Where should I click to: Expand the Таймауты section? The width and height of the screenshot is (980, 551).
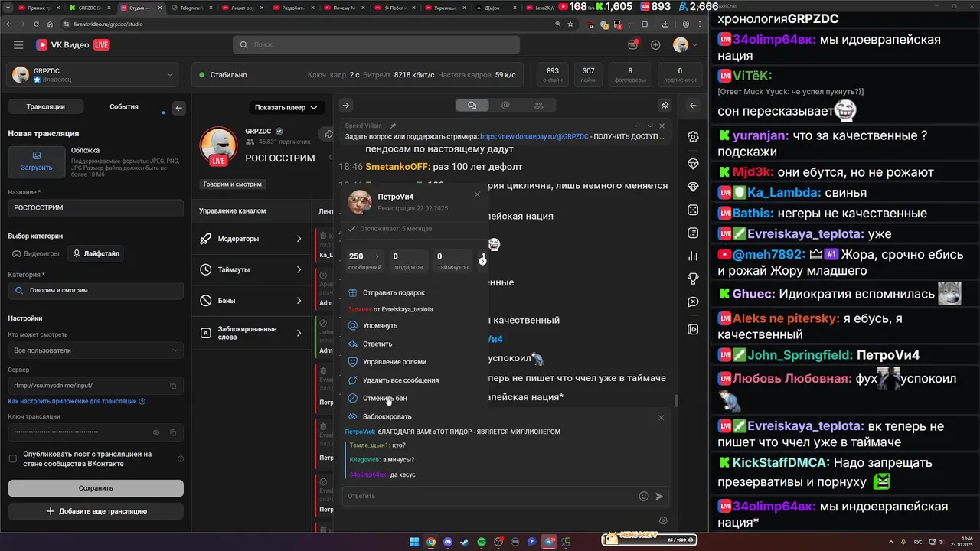click(251, 269)
